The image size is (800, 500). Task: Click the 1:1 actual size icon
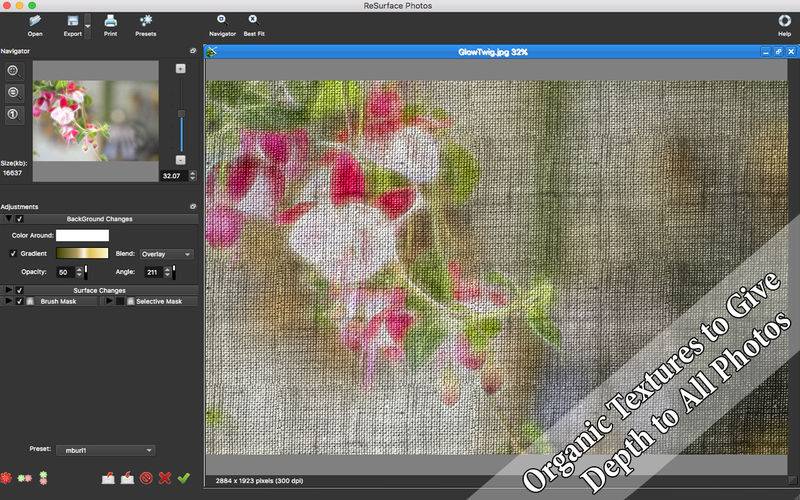(14, 114)
